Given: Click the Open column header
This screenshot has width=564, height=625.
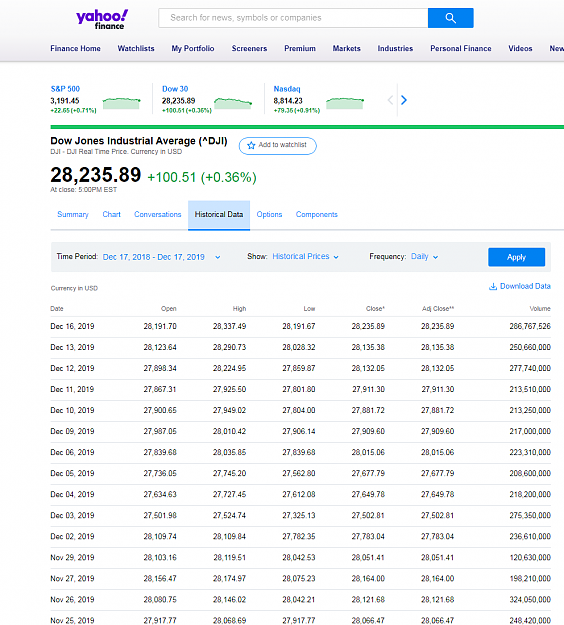Looking at the screenshot, I should [169, 309].
